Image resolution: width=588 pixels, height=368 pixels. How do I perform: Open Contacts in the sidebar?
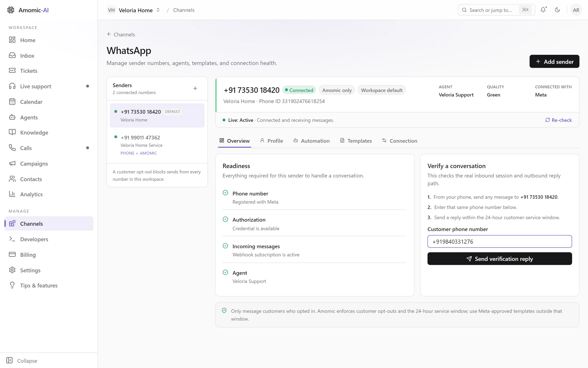tap(49, 179)
